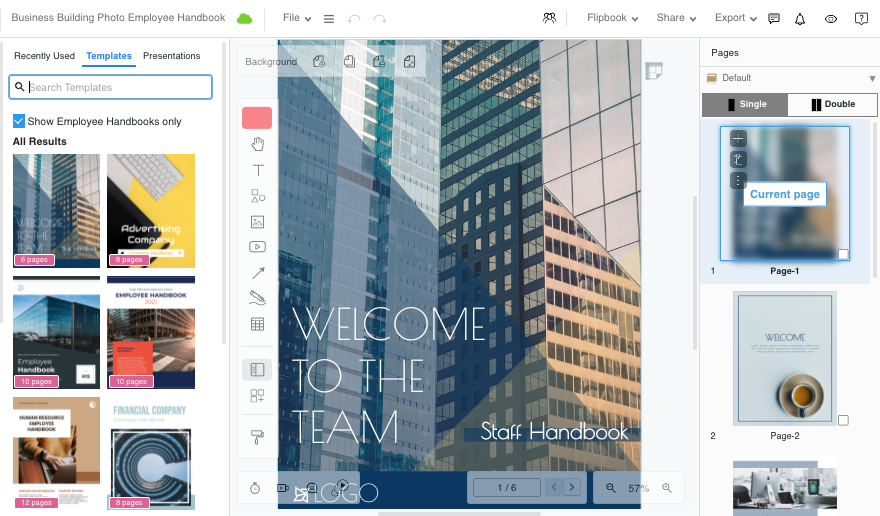The image size is (880, 516).
Task: Expand the Default pages section dropdown
Action: click(872, 78)
